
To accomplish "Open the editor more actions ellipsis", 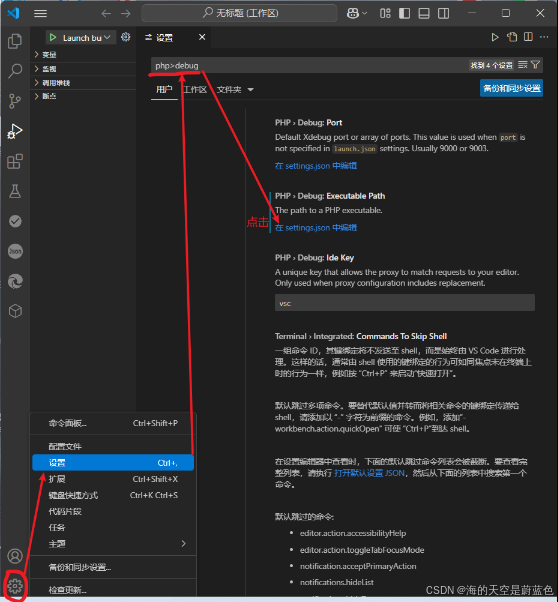I will point(544,37).
